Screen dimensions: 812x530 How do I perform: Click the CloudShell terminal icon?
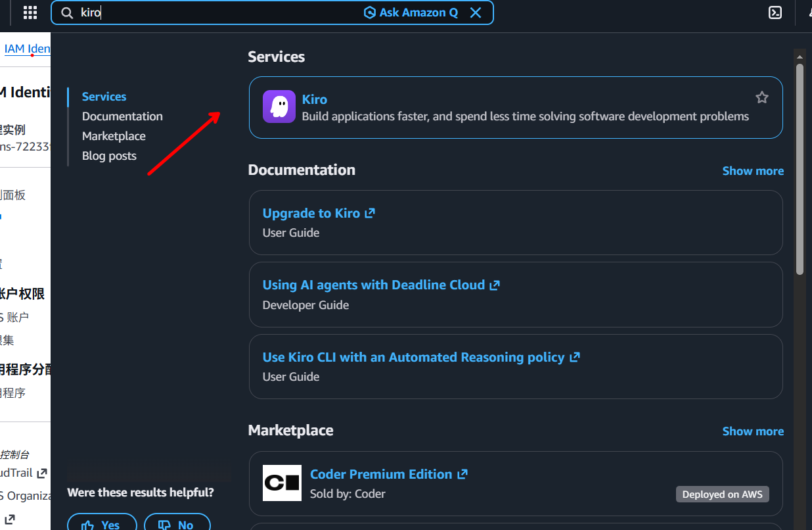point(775,12)
